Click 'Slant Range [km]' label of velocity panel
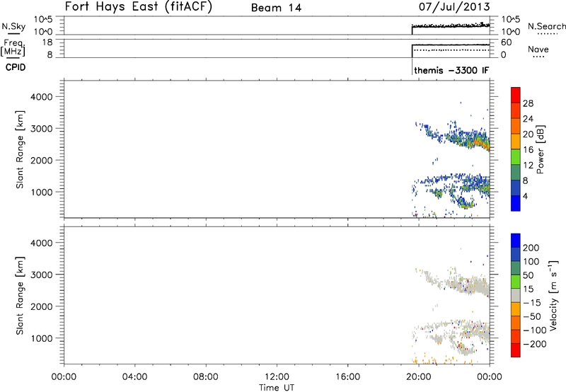The image size is (566, 392). coord(20,296)
